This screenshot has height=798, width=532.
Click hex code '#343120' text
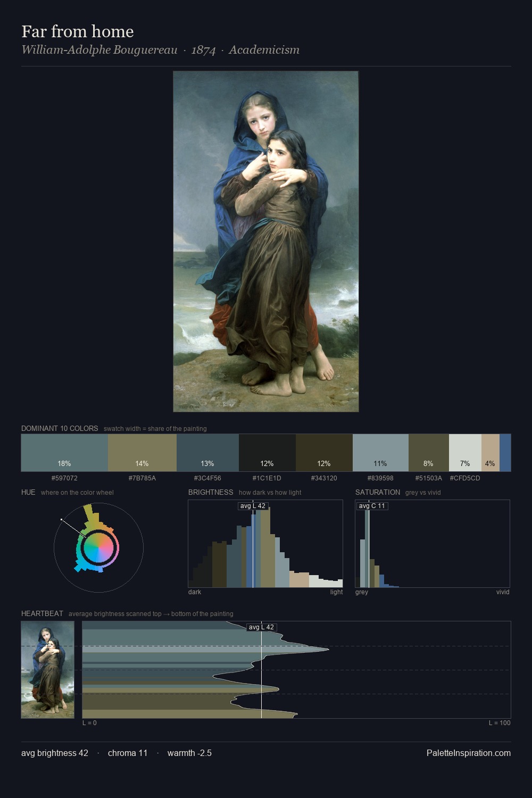(324, 478)
